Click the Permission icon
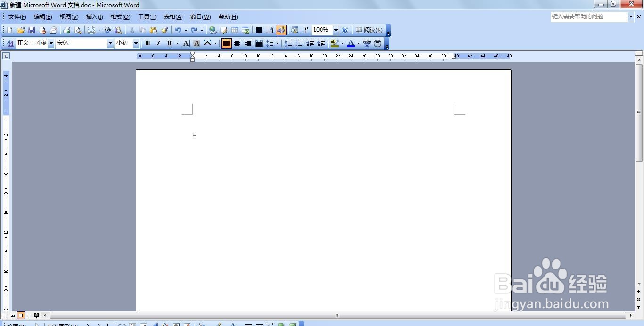Image resolution: width=644 pixels, height=326 pixels. 42,30
